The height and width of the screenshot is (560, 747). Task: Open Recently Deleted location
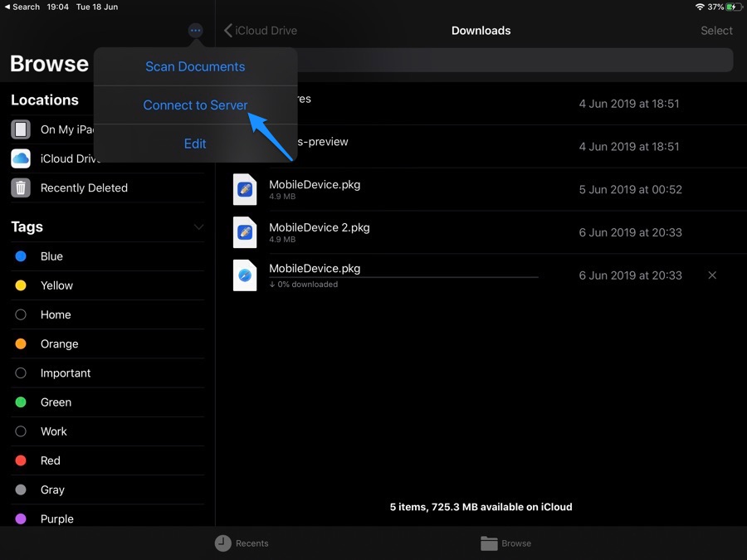108,187
